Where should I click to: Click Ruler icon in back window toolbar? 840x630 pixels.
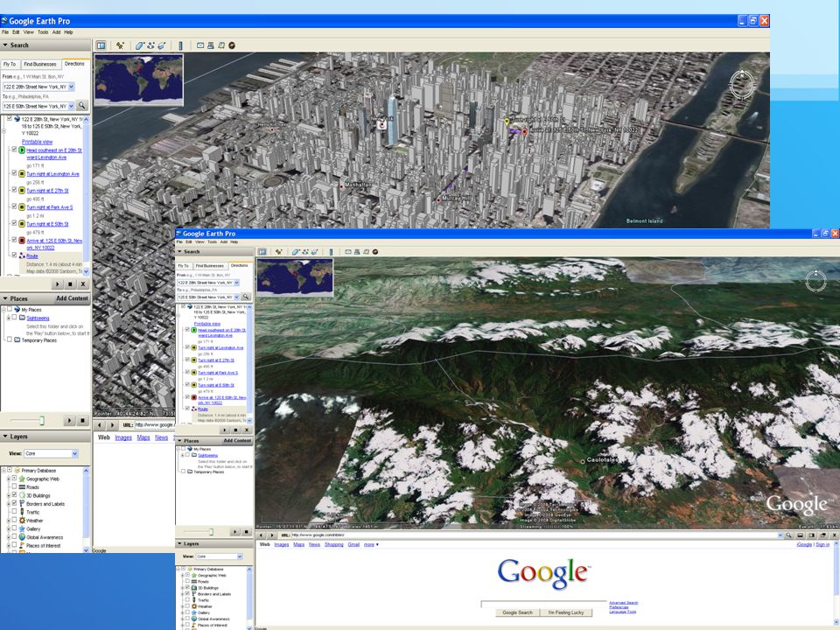tap(180, 45)
